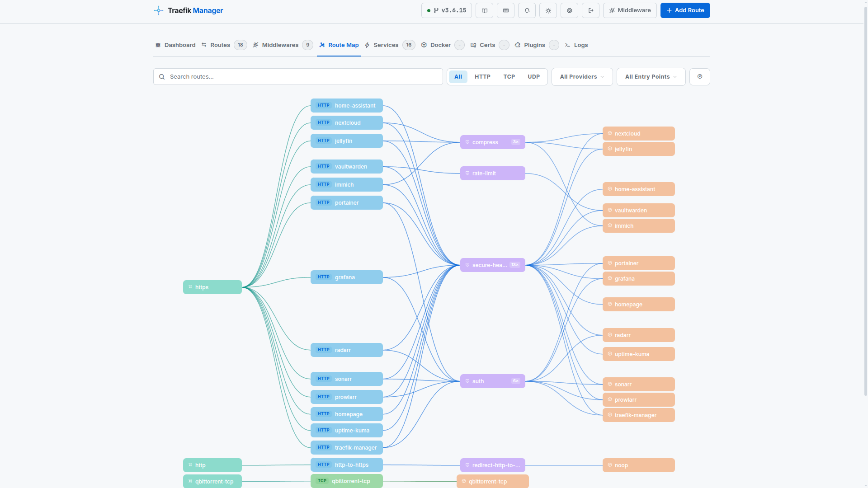Image resolution: width=868 pixels, height=488 pixels.
Task: Click the homepage service node
Action: (639, 305)
